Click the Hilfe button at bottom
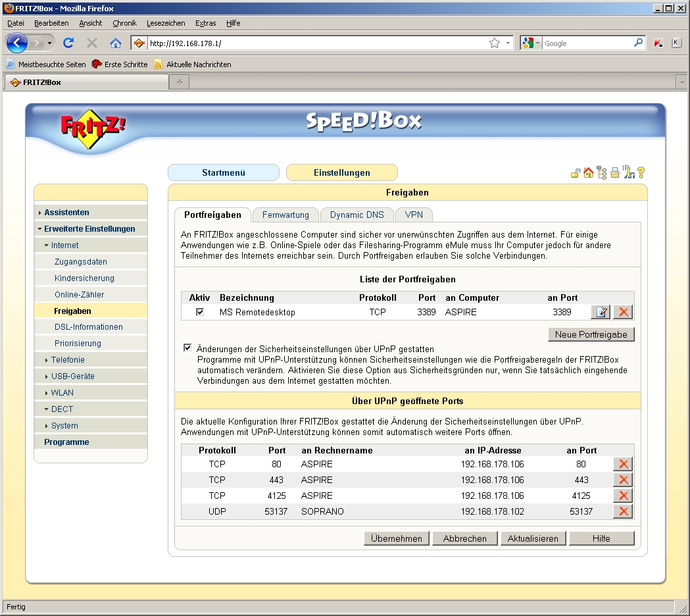Image resolution: width=690 pixels, height=616 pixels. pyautogui.click(x=602, y=538)
